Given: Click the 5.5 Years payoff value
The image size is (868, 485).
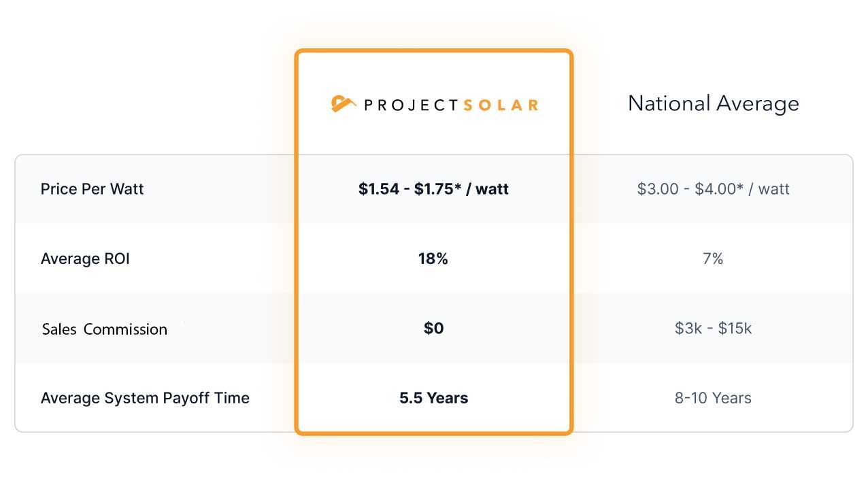Looking at the screenshot, I should (x=433, y=398).
